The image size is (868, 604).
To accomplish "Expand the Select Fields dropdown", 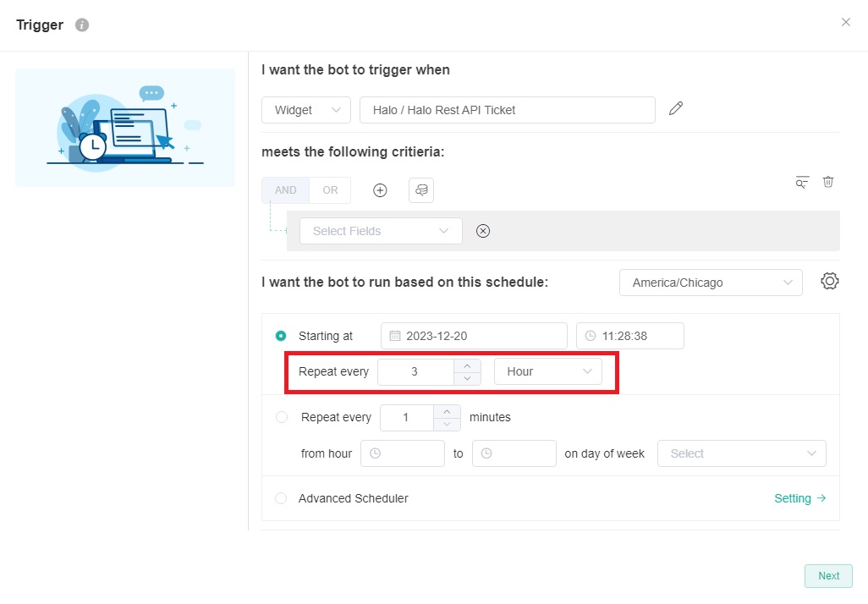I will click(x=381, y=231).
